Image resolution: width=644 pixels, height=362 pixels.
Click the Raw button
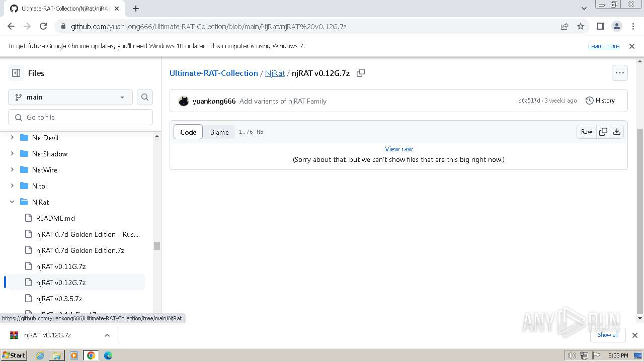[587, 132]
